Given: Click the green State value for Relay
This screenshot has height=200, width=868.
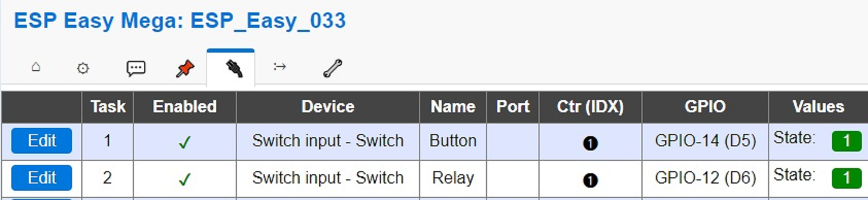Looking at the screenshot, I should tap(846, 178).
